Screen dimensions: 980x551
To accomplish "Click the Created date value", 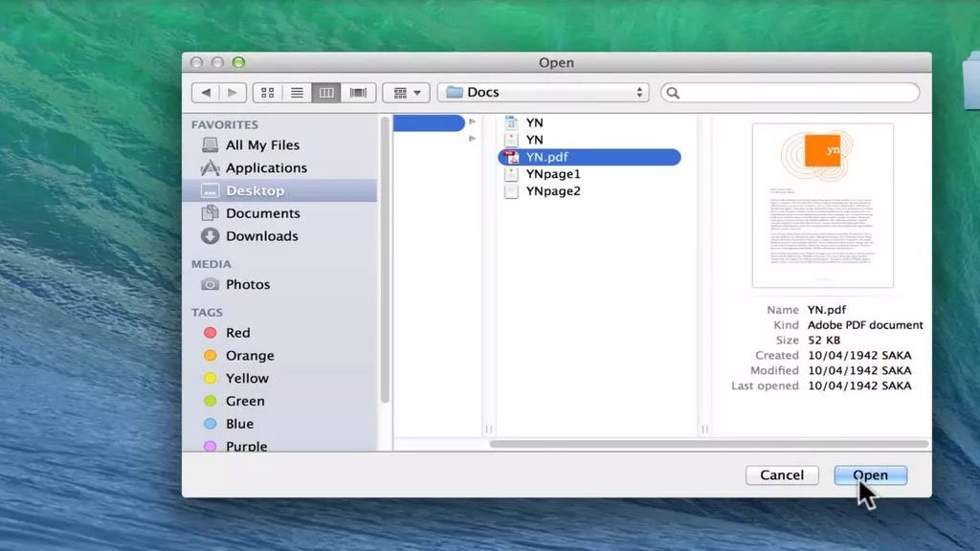I will point(859,355).
